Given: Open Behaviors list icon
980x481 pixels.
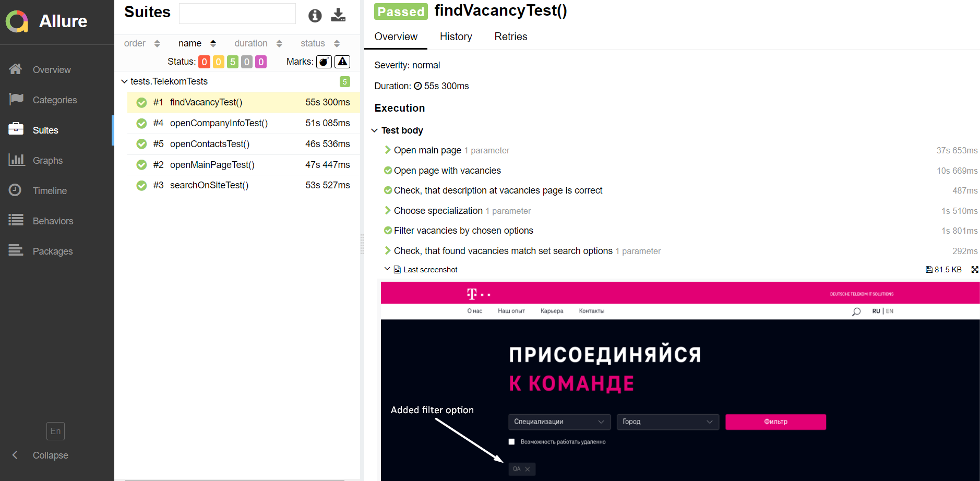Looking at the screenshot, I should (16, 220).
